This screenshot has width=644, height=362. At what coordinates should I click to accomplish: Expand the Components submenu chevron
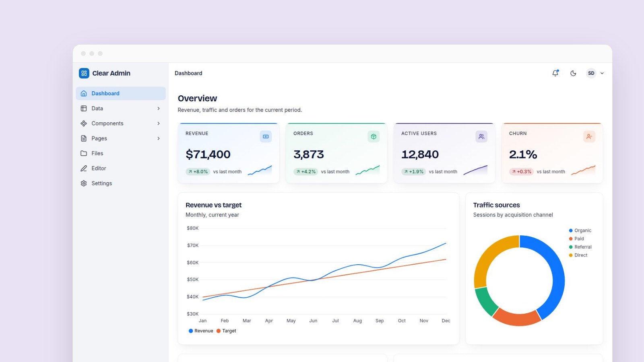[x=159, y=123]
